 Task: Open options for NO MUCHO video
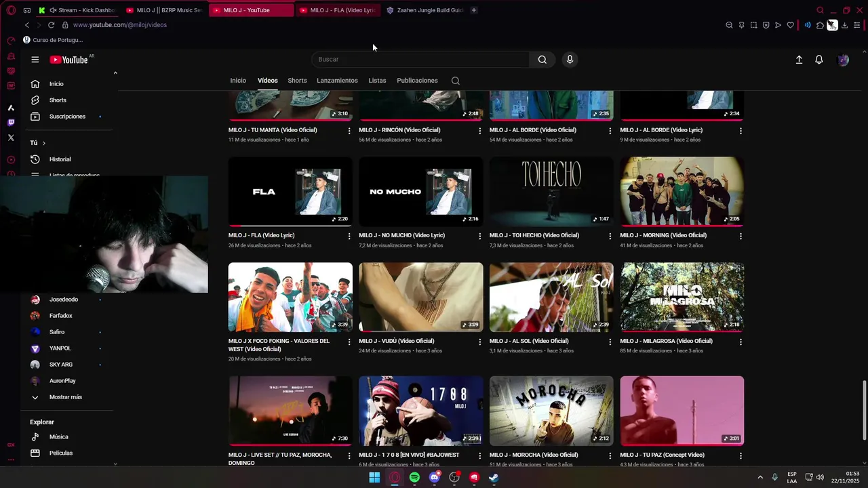point(479,237)
